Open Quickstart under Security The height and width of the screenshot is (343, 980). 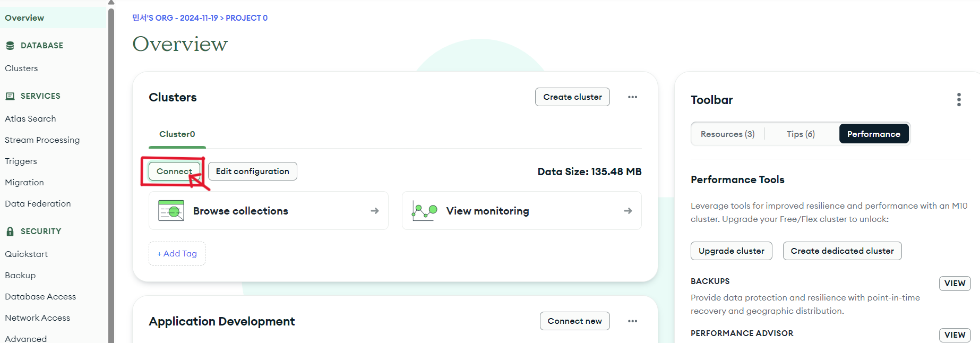tap(27, 254)
